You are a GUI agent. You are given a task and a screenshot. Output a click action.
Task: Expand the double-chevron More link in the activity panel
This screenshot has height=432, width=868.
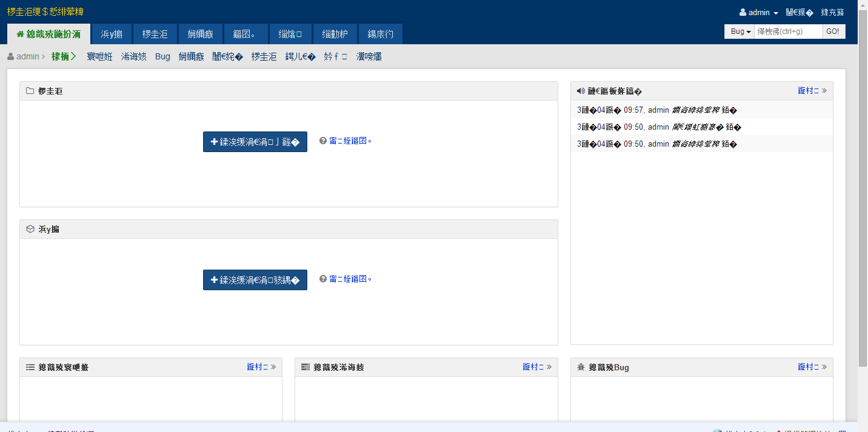tap(812, 91)
